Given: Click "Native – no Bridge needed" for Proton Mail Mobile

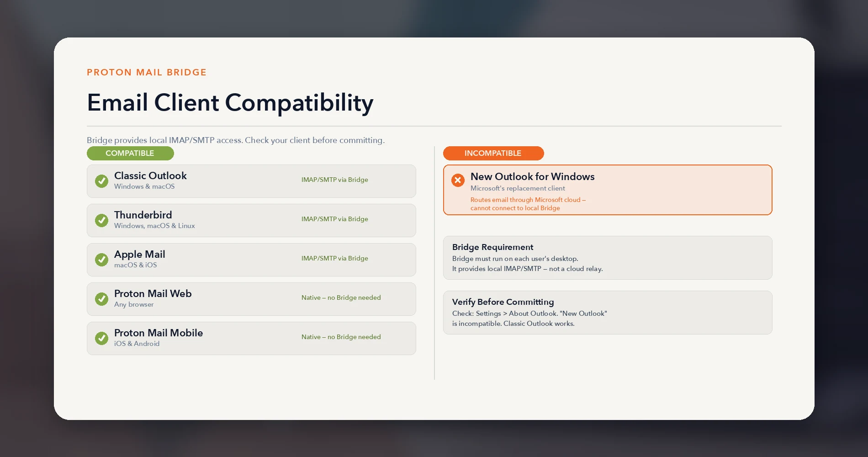Looking at the screenshot, I should tap(341, 337).
